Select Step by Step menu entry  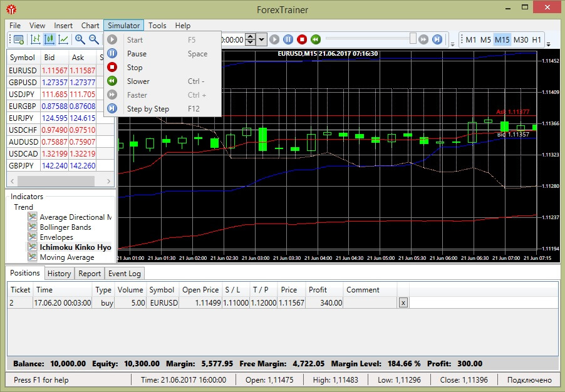coord(148,109)
